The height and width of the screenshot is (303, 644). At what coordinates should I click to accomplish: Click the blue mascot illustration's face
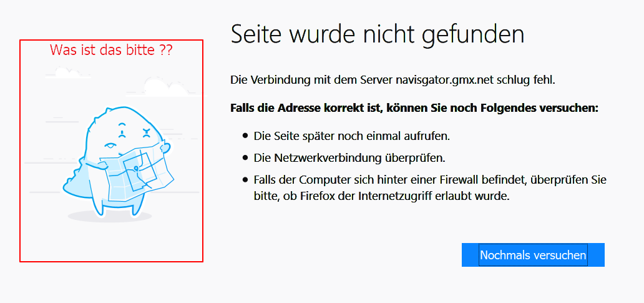coord(133,133)
